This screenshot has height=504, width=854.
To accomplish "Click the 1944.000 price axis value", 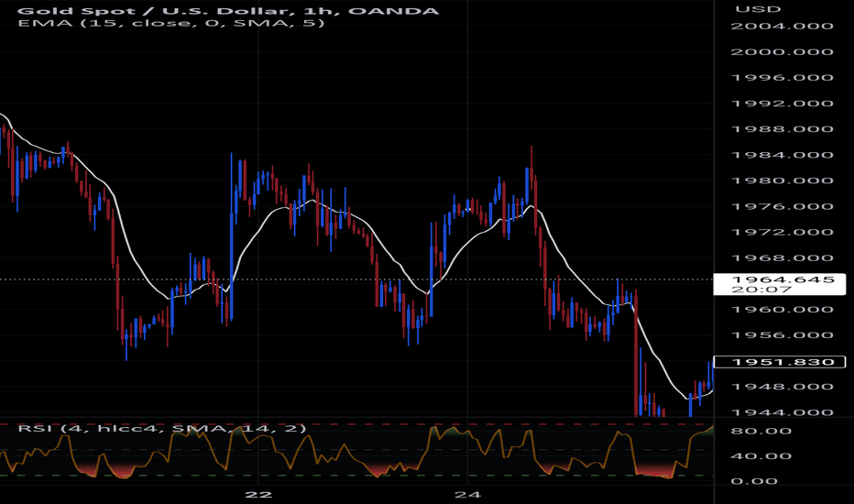I will (782, 412).
